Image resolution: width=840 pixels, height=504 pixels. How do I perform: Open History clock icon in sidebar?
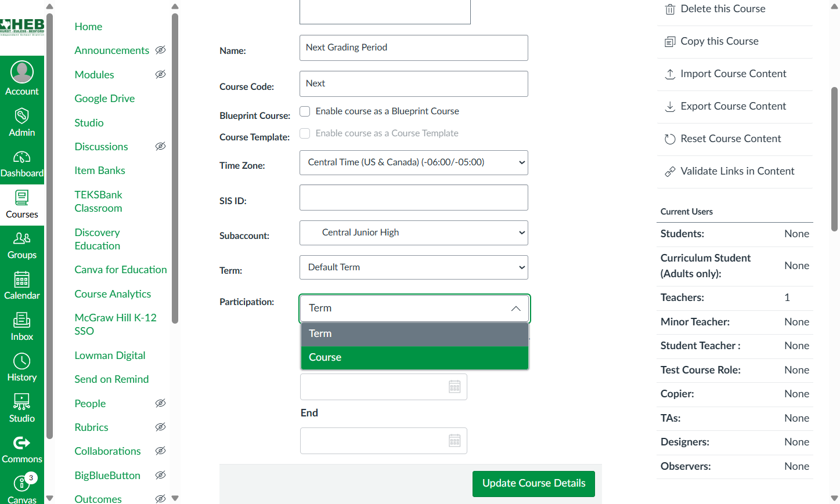click(x=22, y=361)
